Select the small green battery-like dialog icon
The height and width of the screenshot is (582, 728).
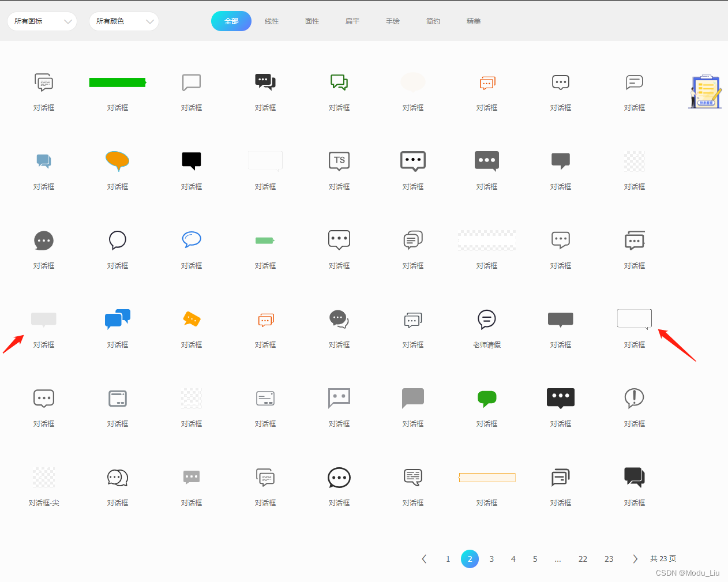265,241
